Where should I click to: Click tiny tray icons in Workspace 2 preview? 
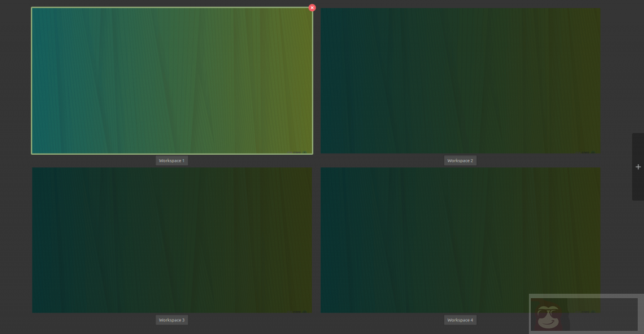[x=587, y=152]
